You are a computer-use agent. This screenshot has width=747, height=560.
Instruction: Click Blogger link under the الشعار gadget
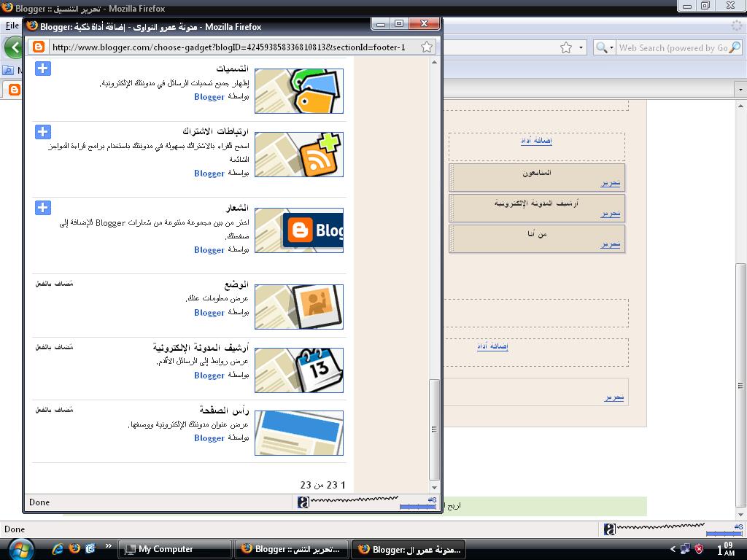[209, 250]
